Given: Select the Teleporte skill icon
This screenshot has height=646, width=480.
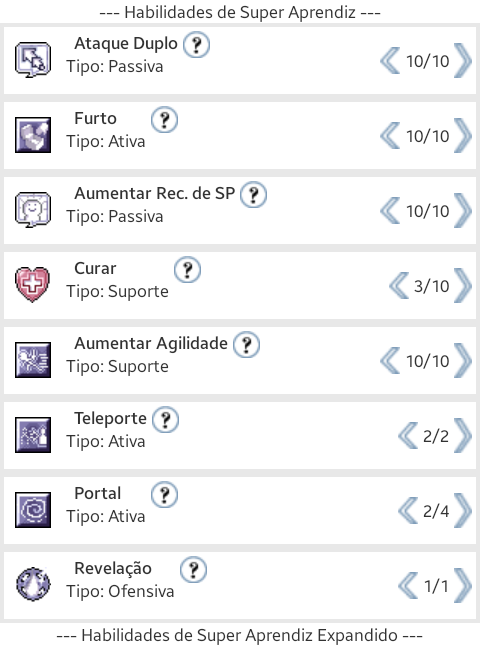Looking at the screenshot, I should [33, 435].
